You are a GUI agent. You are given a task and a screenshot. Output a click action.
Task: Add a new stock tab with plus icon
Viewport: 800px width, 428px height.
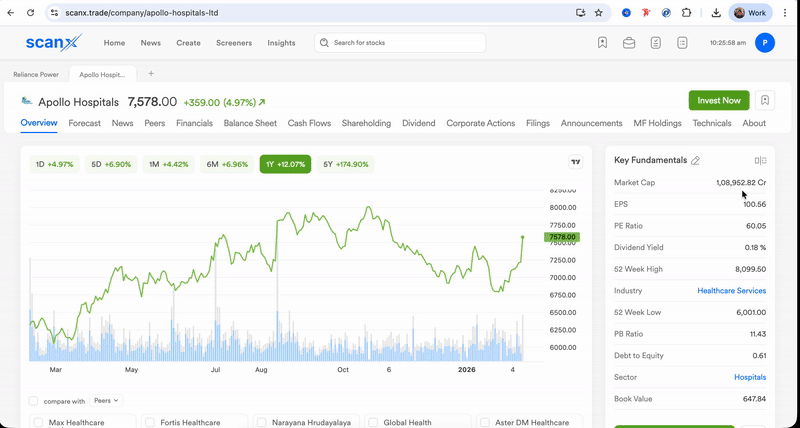tap(151, 73)
